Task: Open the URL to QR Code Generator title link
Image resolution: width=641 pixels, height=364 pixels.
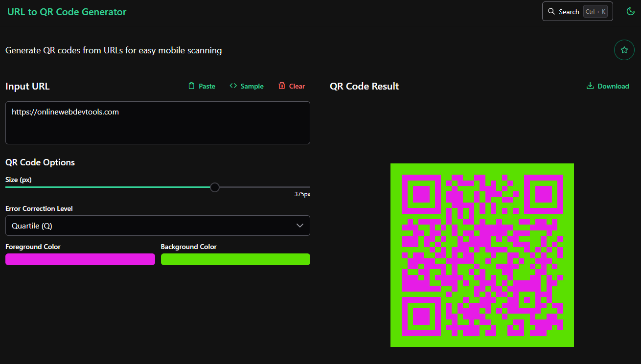Action: (67, 12)
